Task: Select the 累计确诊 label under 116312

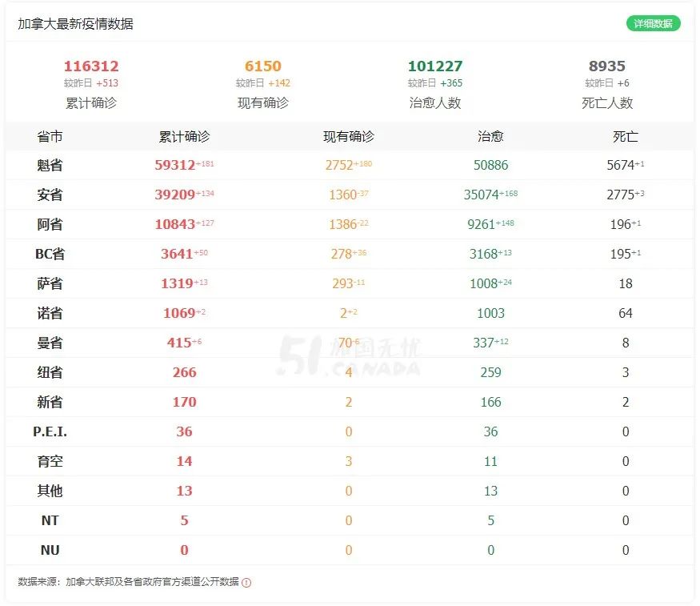Action: point(91,103)
